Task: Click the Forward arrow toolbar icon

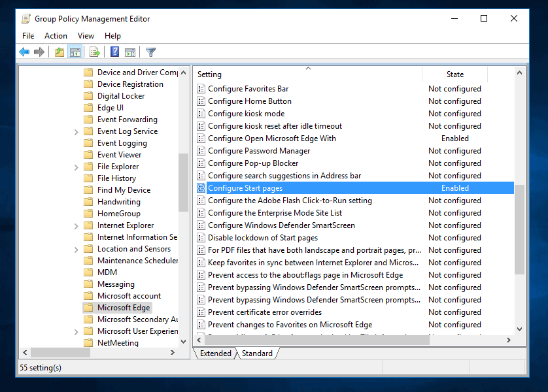Action: click(39, 52)
